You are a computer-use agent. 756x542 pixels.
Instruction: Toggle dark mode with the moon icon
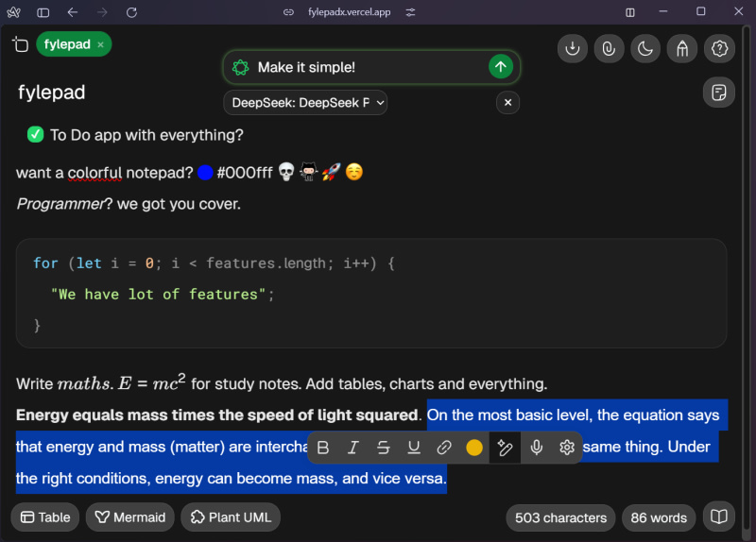(x=645, y=48)
